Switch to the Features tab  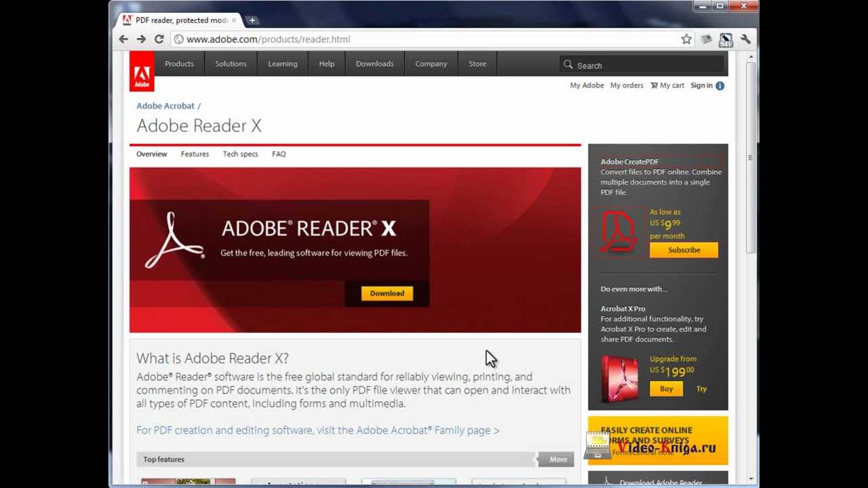(195, 154)
